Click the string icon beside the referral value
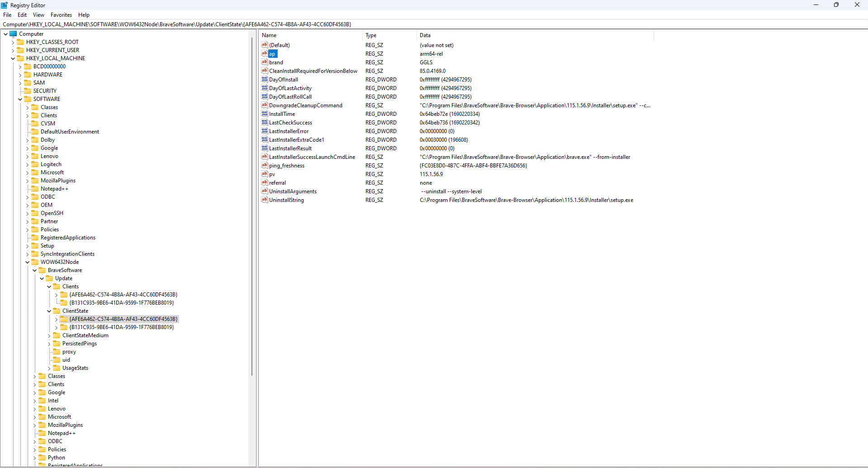The height and width of the screenshot is (468, 868). (265, 182)
